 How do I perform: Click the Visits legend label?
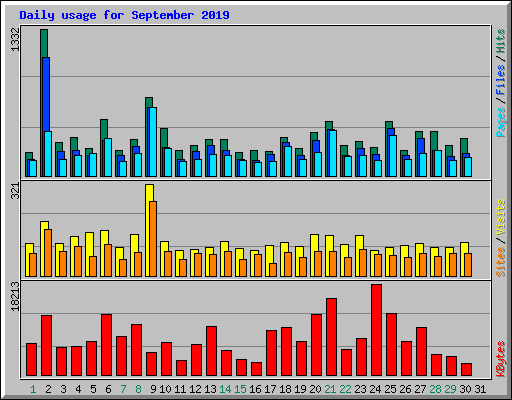(x=501, y=217)
